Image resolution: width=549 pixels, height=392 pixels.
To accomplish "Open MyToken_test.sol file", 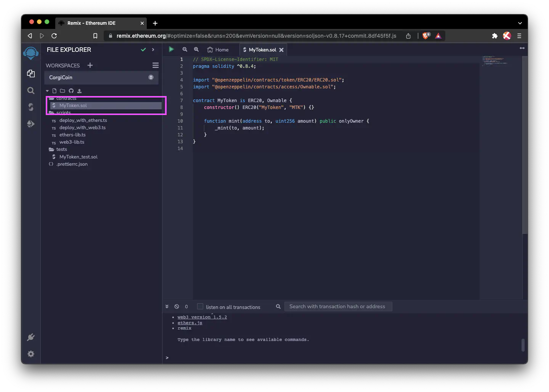I will [79, 157].
